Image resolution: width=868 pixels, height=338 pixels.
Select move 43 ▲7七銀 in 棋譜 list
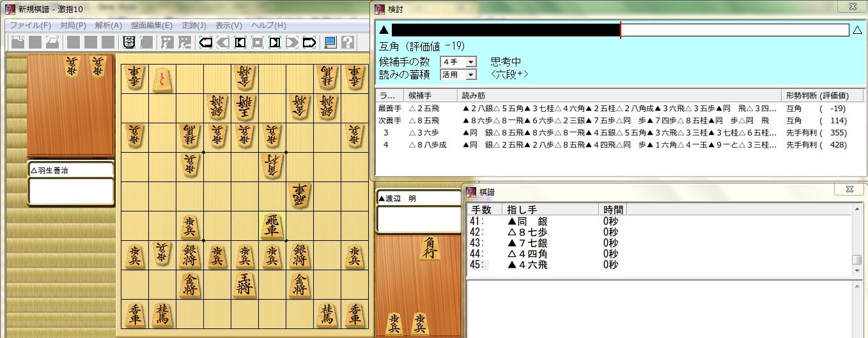coord(660,243)
